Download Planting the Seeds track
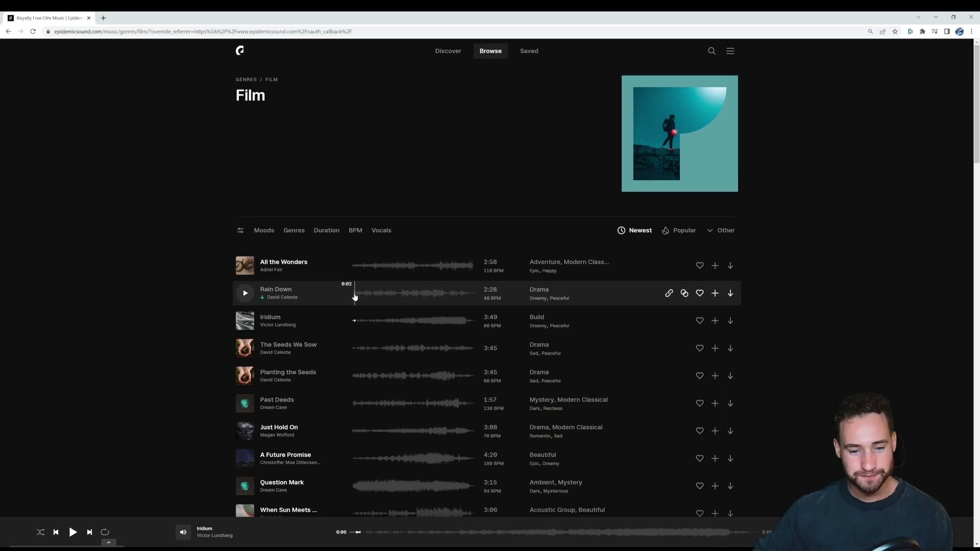This screenshot has height=551, width=980. (730, 375)
